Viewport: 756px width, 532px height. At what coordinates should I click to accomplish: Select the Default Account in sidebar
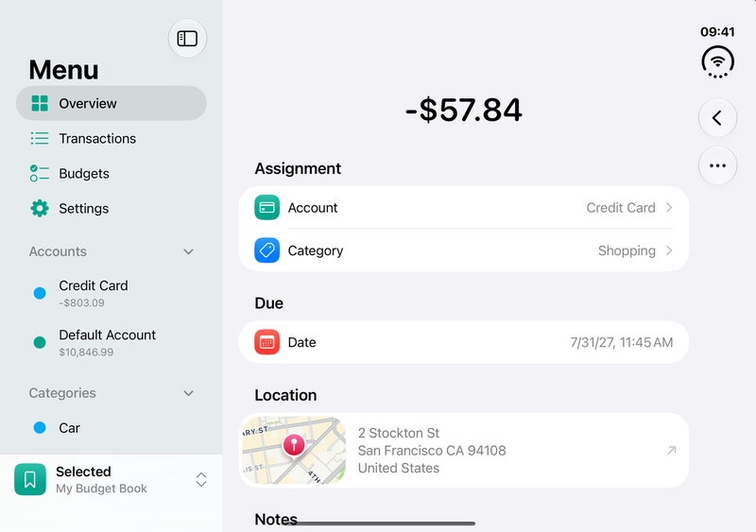(x=112, y=342)
